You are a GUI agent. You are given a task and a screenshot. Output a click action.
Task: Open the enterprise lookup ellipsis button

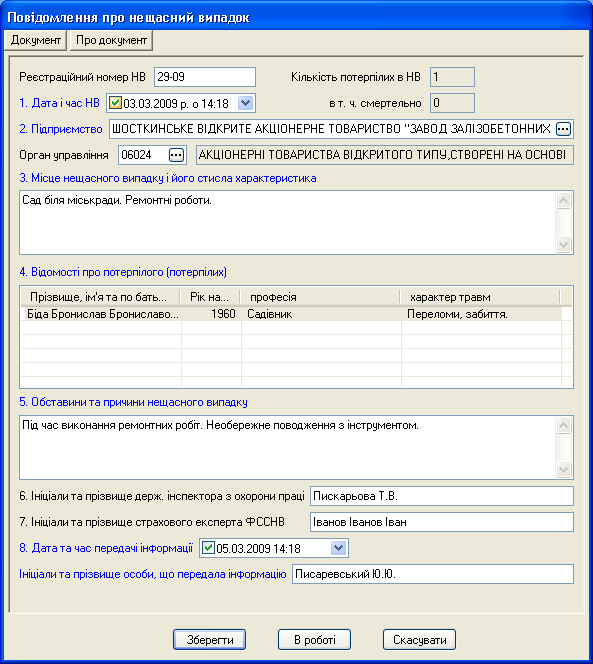tap(563, 129)
